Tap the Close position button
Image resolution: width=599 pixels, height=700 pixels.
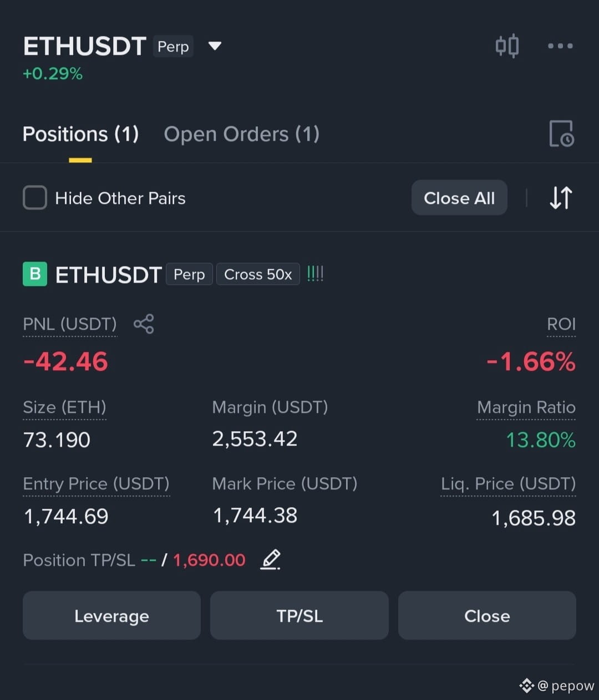[487, 616]
